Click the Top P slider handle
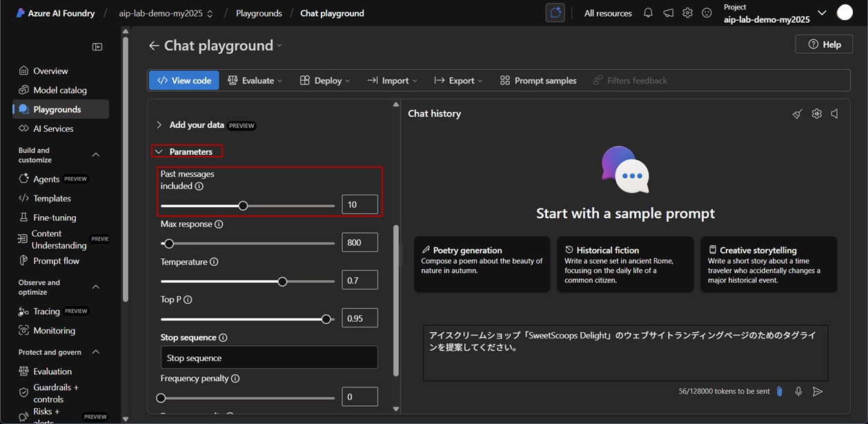Viewport: 868px width, 424px height. (326, 319)
